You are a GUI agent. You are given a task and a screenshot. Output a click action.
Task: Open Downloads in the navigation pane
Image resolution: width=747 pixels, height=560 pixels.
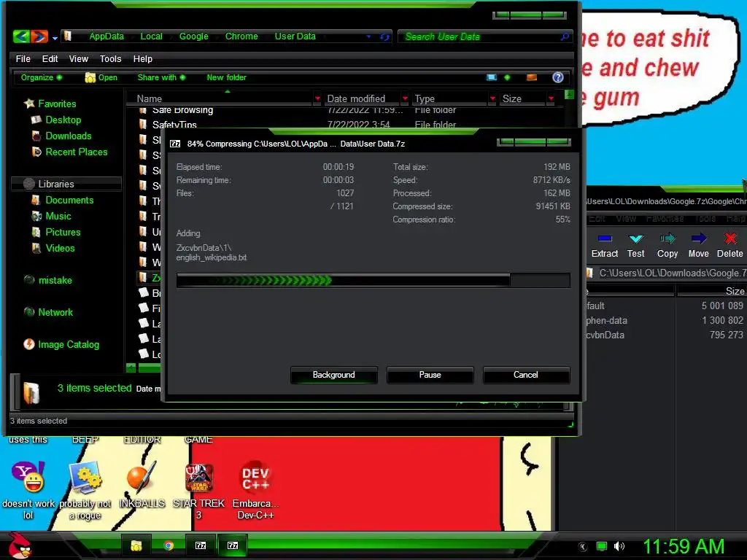68,136
